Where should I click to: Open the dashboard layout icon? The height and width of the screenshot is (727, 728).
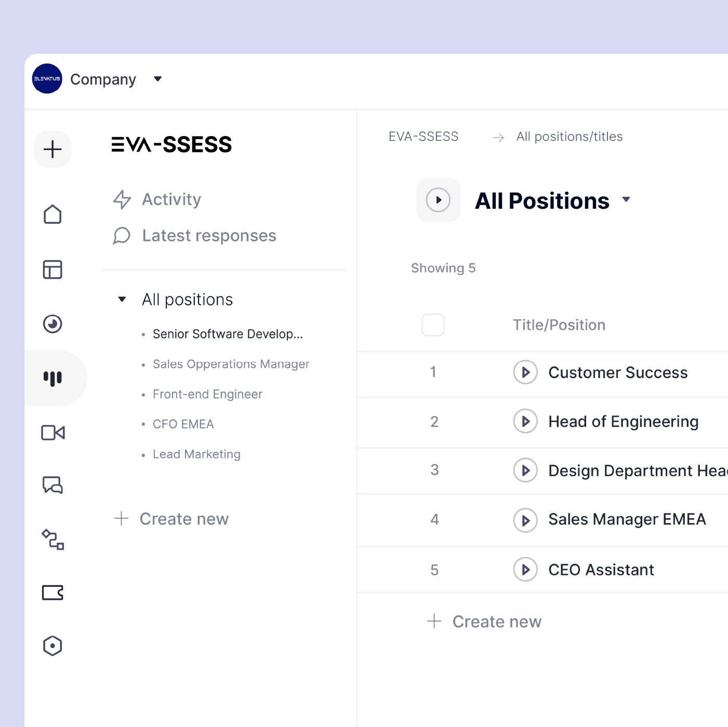coord(52,270)
